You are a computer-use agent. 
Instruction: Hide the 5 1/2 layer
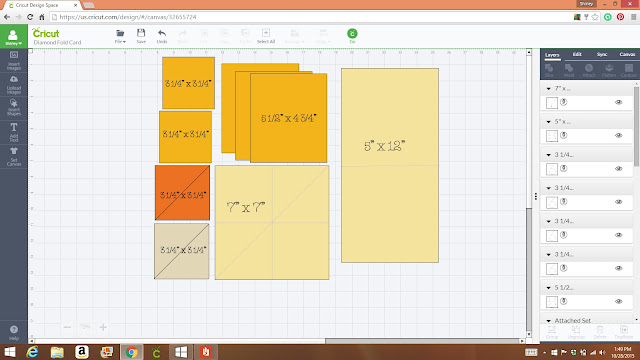coord(618,302)
